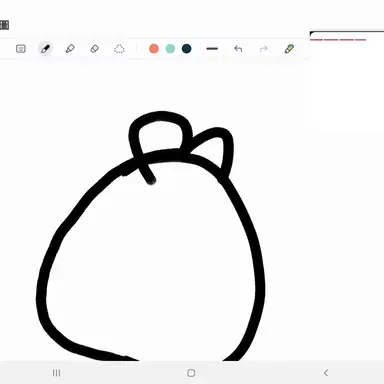Tap the Android back button

(326, 373)
